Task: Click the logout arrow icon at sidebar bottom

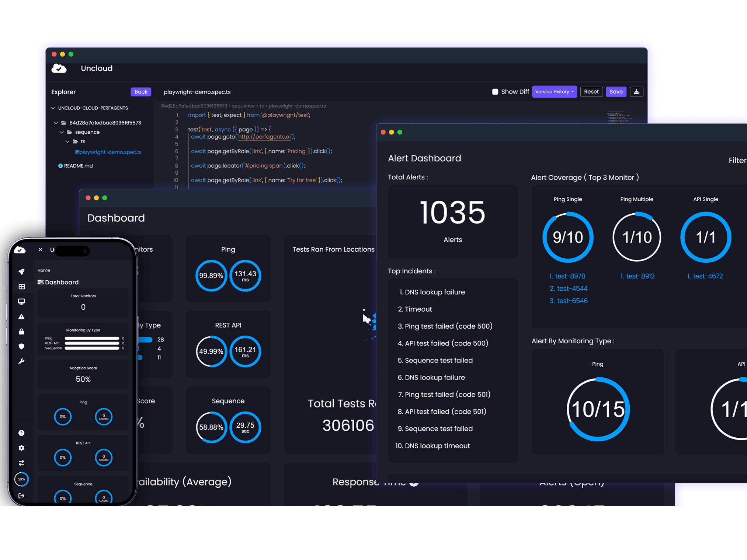Action: (22, 496)
